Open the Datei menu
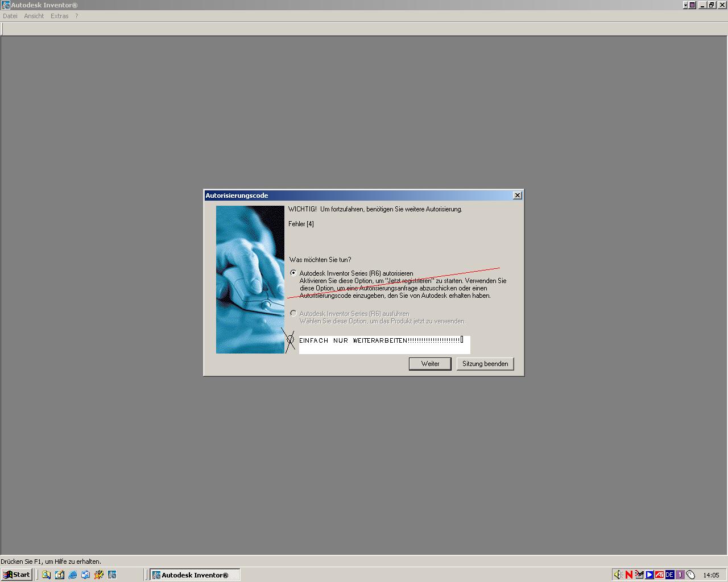This screenshot has width=728, height=582. (10, 16)
